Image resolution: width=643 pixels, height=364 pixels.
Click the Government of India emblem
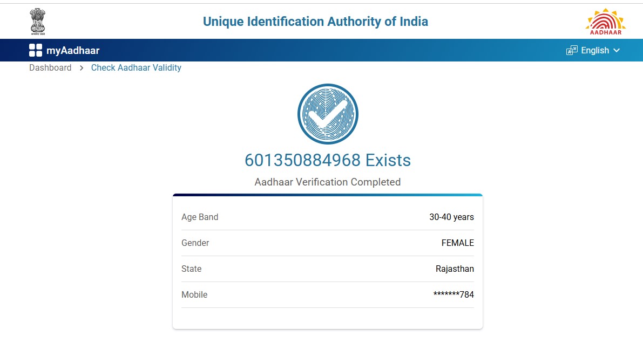pos(38,22)
